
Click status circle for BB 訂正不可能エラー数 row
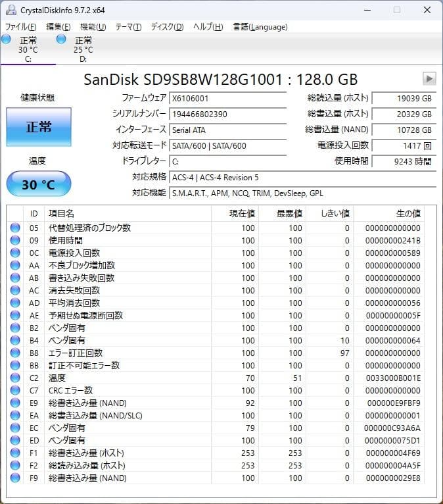[x=15, y=365]
